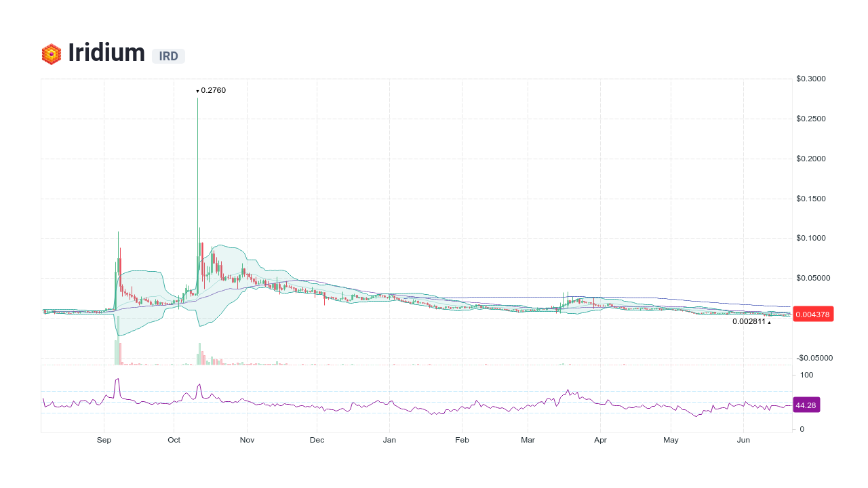Image resolution: width=868 pixels, height=488 pixels.
Task: Click the Jun label on the date axis
Action: click(x=743, y=440)
